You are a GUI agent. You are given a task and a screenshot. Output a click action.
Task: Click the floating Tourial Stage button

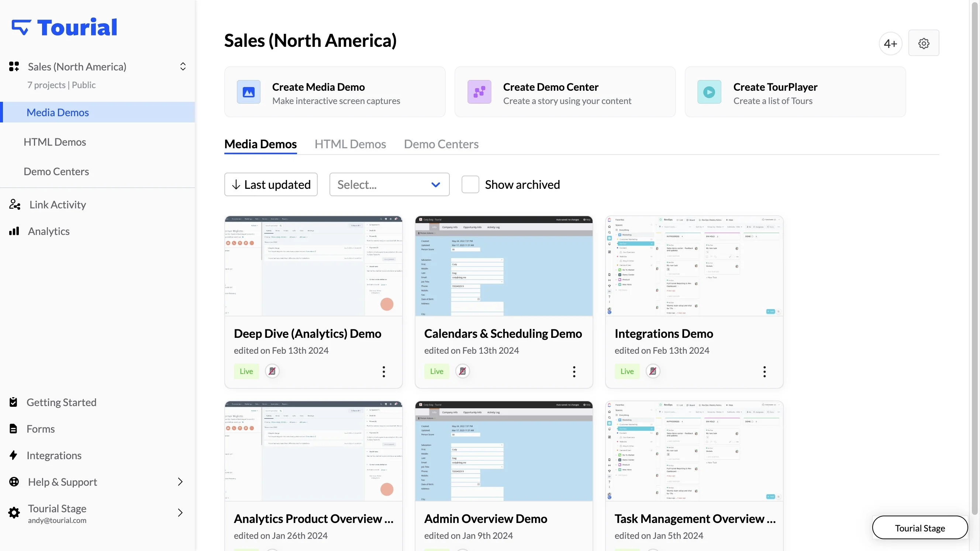(x=920, y=528)
